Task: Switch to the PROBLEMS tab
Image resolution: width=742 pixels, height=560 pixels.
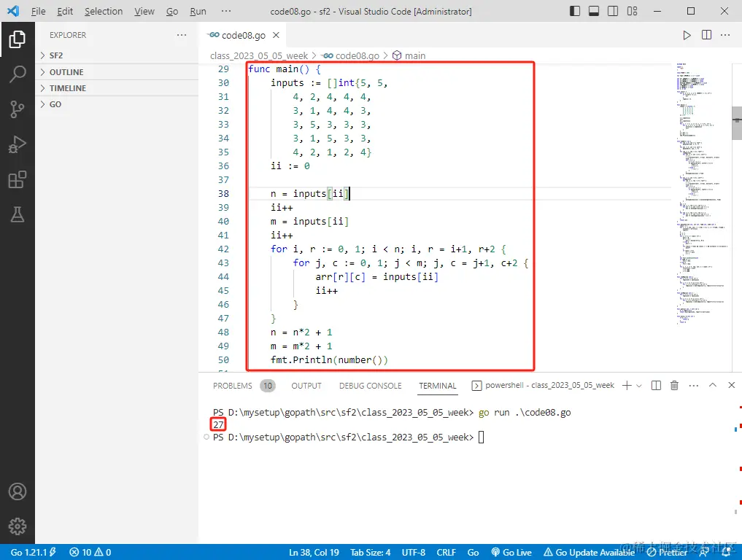Action: click(232, 386)
